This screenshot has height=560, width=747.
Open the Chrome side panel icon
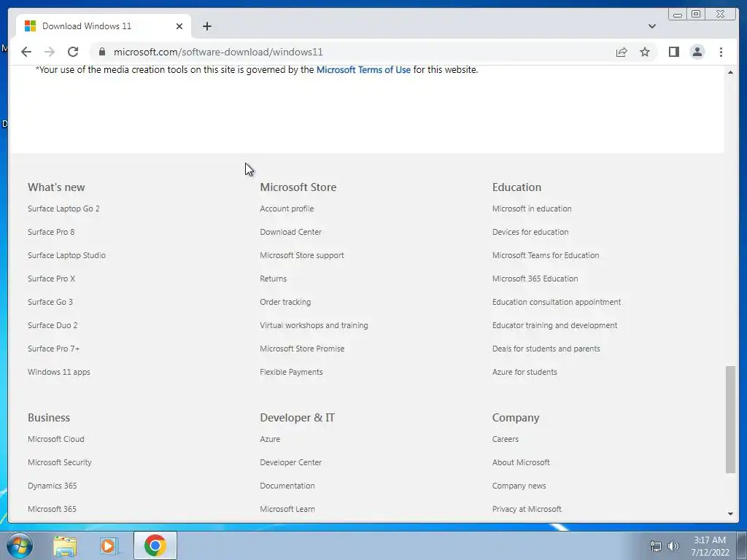click(x=673, y=52)
